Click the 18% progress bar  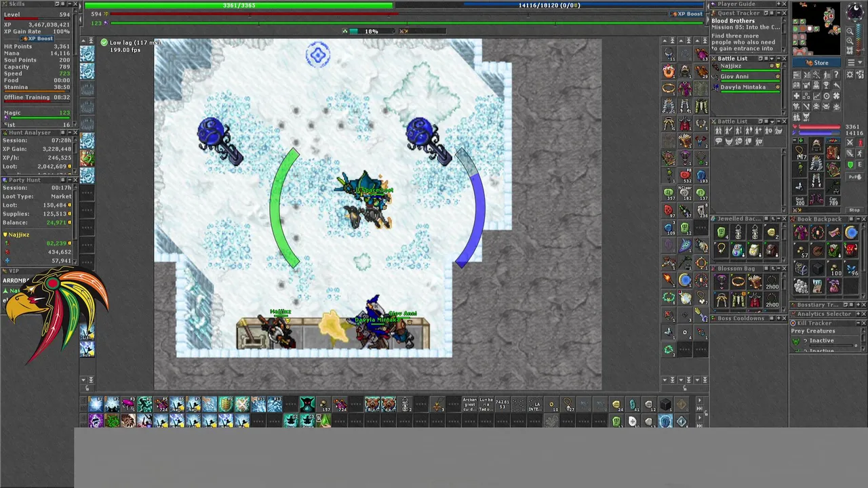372,31
